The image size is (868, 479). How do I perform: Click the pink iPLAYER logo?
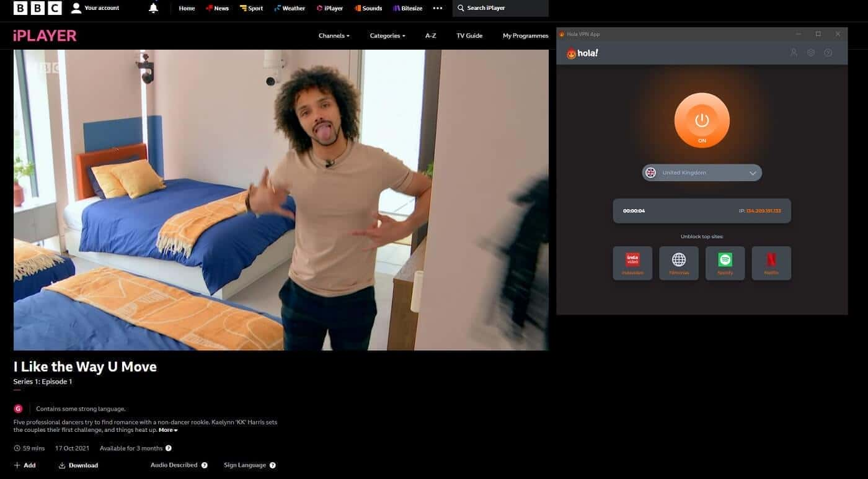45,35
